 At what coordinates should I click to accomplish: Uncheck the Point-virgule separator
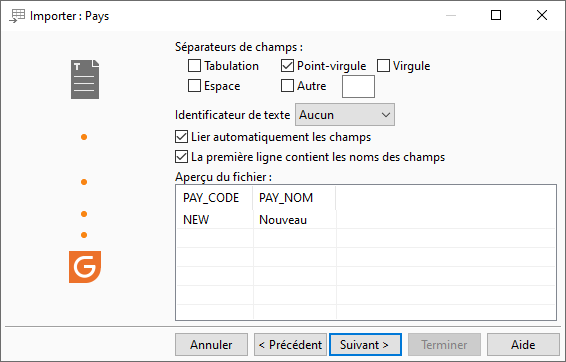tap(287, 66)
